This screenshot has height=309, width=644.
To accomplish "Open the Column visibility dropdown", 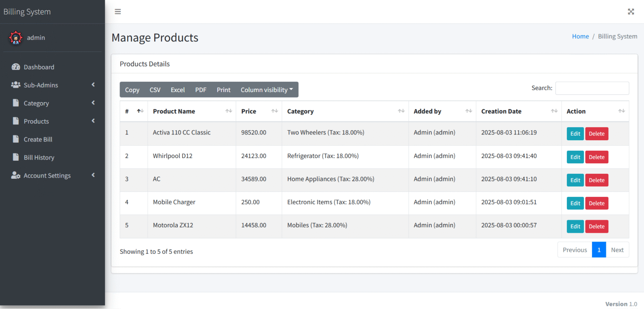I will pos(267,90).
